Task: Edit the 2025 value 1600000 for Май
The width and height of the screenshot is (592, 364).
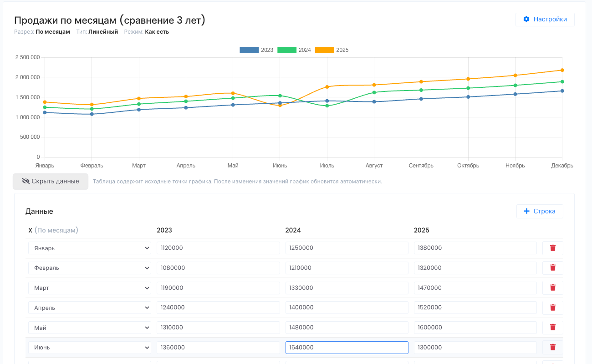Action: pyautogui.click(x=475, y=328)
